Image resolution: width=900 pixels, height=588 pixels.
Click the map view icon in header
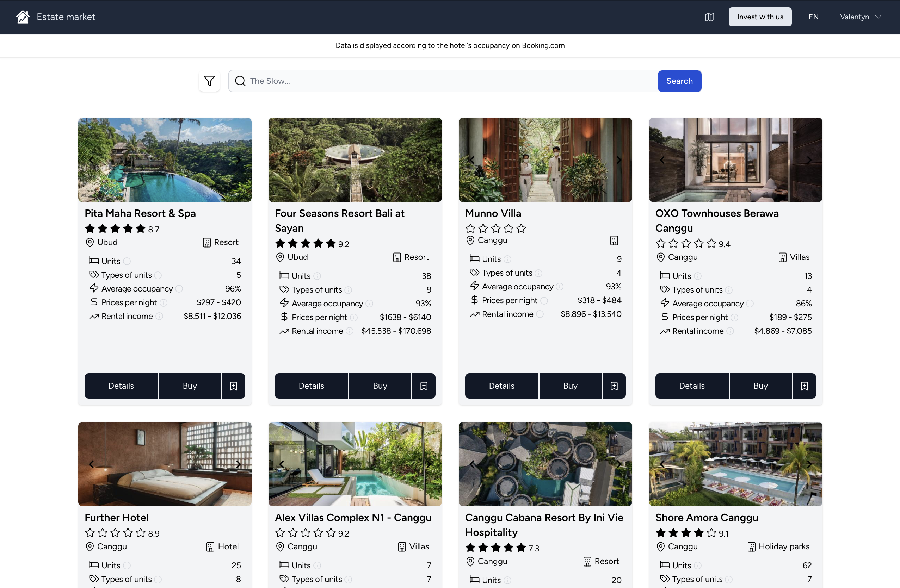click(709, 17)
